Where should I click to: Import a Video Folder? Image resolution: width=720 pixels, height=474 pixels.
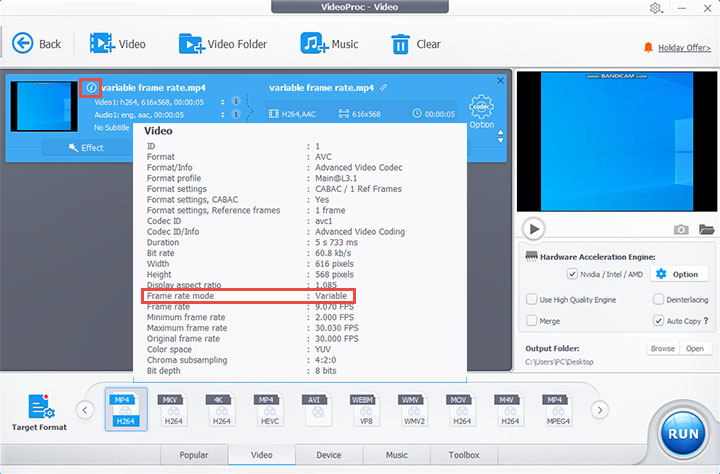tap(223, 44)
